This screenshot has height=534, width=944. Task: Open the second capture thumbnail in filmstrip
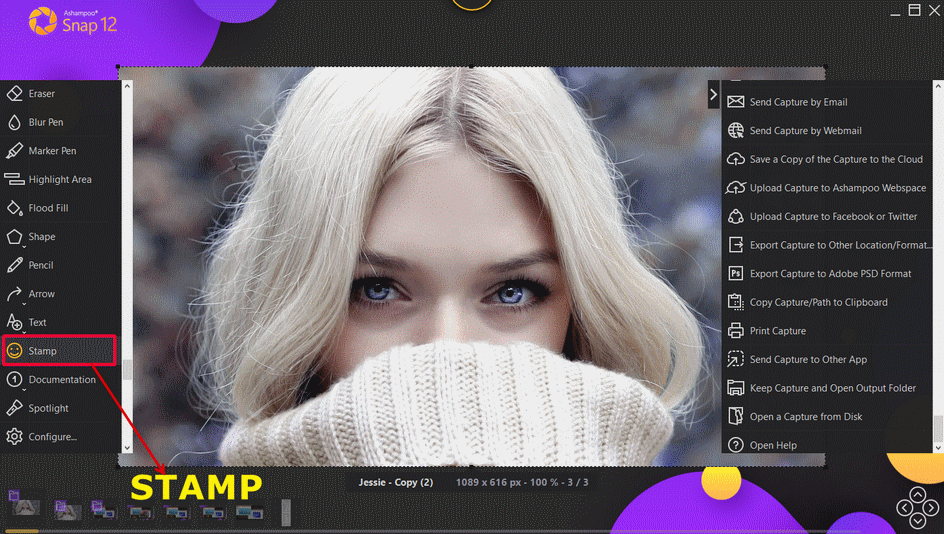coord(67,511)
